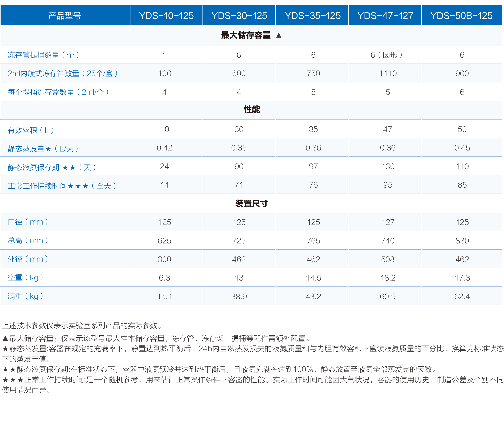This screenshot has width=504, height=426.
Task: Click the ★★静态液氮保存期 footnote
Action: [x=220, y=369]
